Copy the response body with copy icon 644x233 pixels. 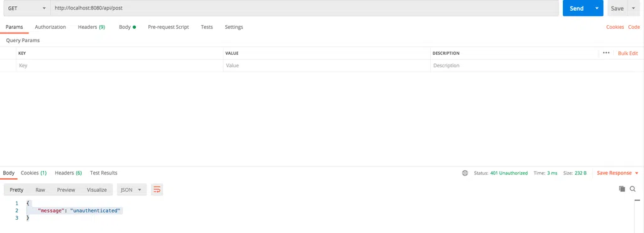tap(622, 189)
